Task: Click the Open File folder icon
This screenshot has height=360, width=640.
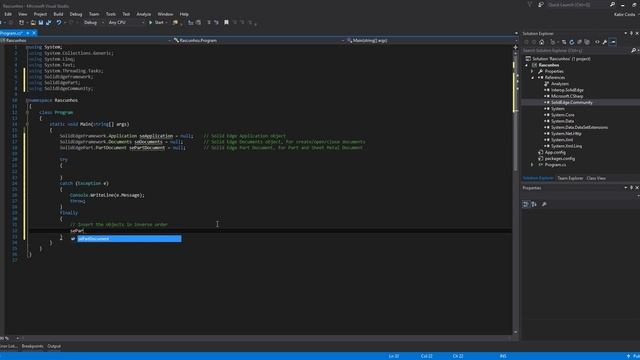Action: 33,22
